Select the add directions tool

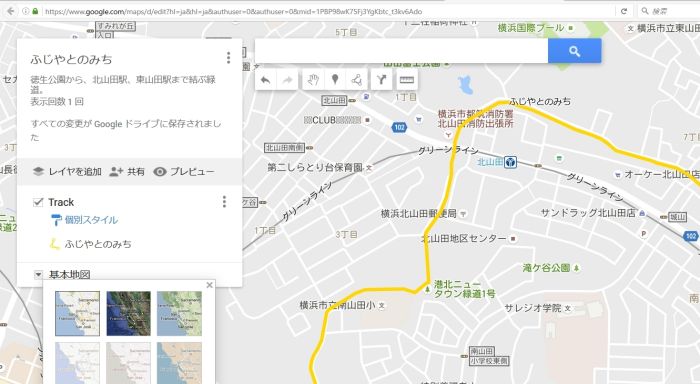coord(381,80)
